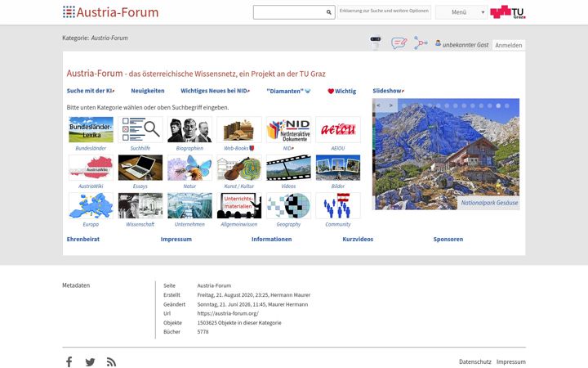This screenshot has height=368, width=588.
Task: Open the Europa map tile
Action: (91, 205)
